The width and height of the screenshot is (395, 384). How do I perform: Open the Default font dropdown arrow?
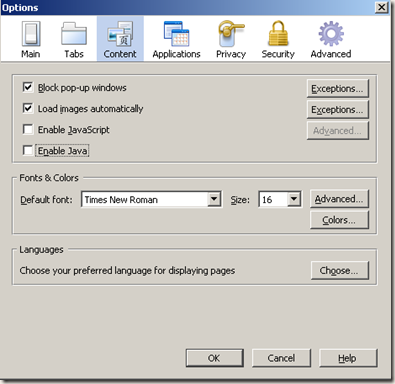214,199
